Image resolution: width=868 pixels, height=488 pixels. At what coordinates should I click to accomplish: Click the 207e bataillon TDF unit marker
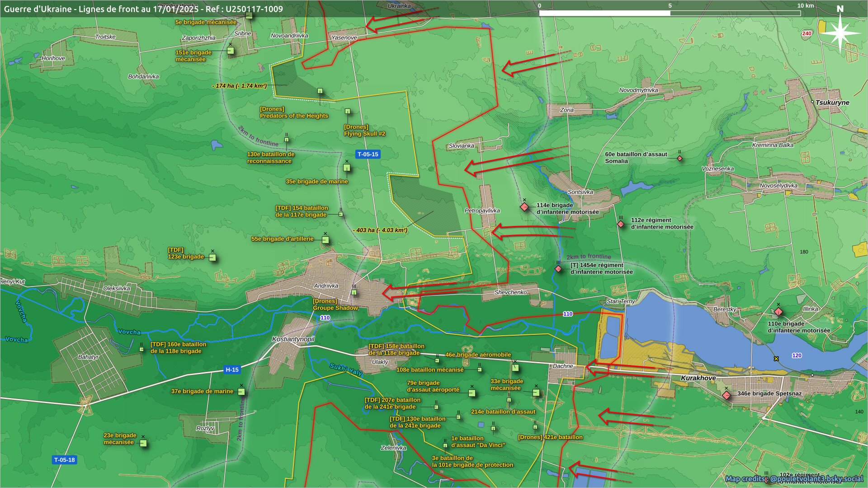coord(436,407)
